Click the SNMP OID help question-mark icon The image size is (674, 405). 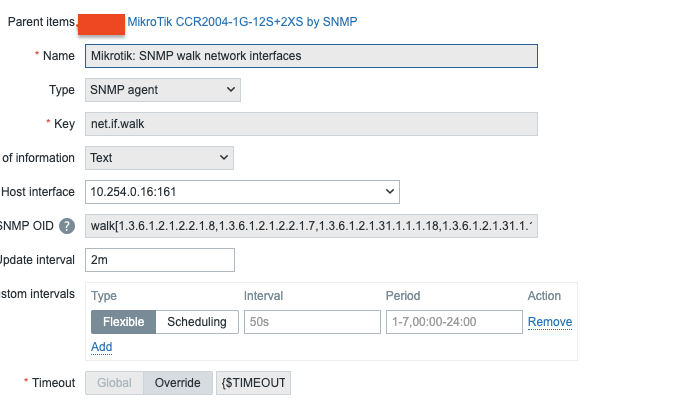coord(67,226)
